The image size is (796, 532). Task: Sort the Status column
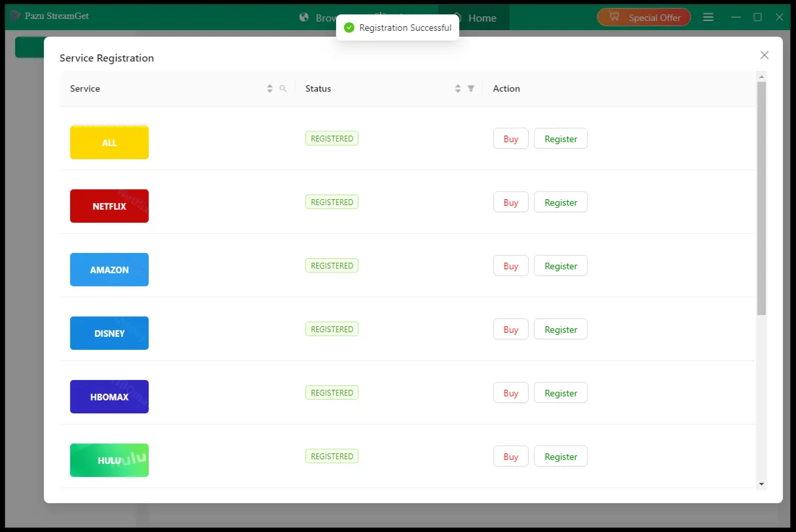458,88
